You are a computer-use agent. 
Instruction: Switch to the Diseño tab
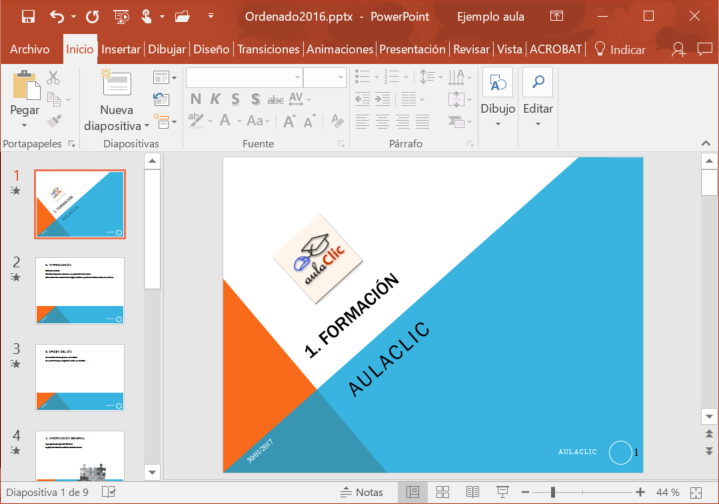point(211,49)
